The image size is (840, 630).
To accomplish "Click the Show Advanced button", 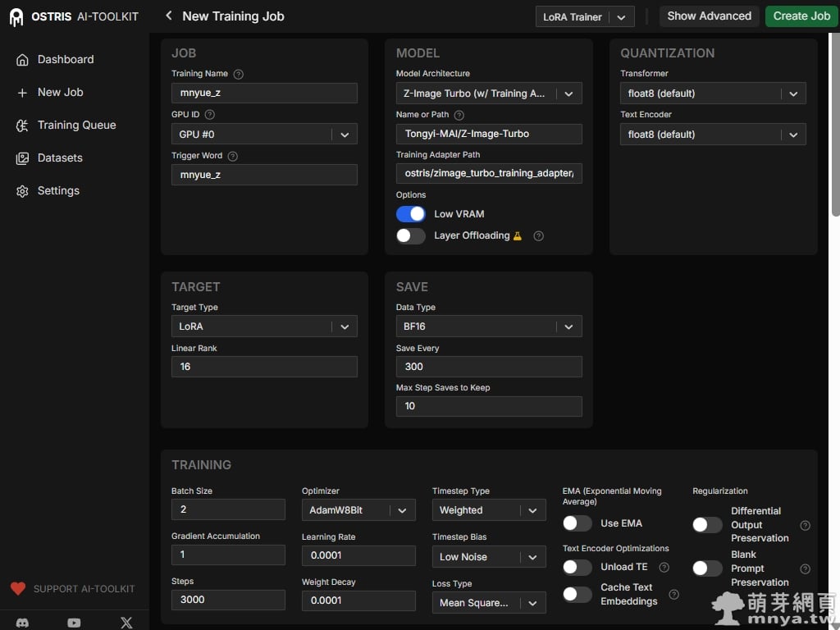I will (709, 16).
